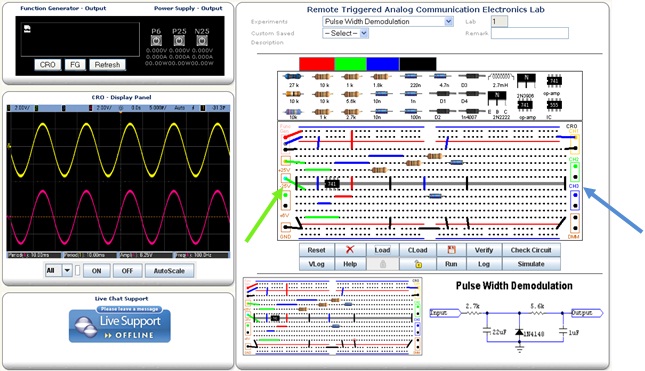The height and width of the screenshot is (371, 645).
Task: Click the red X delete icon button
Action: point(350,250)
